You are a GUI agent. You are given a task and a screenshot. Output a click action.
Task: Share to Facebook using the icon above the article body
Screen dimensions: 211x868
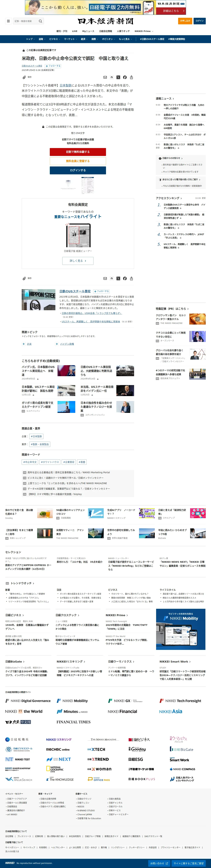coord(125,77)
